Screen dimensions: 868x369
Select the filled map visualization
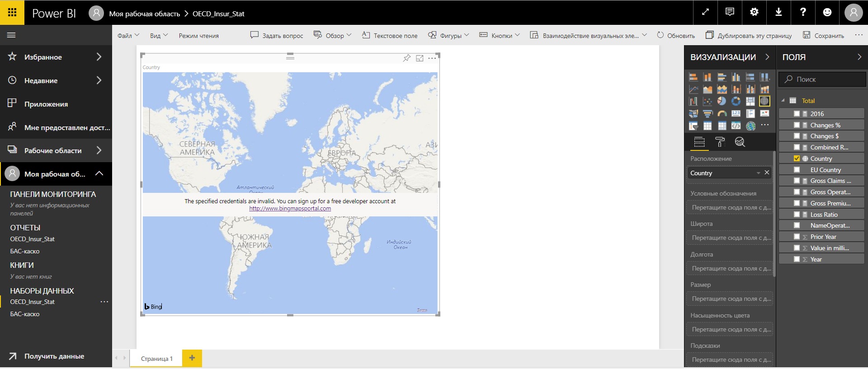click(x=693, y=113)
